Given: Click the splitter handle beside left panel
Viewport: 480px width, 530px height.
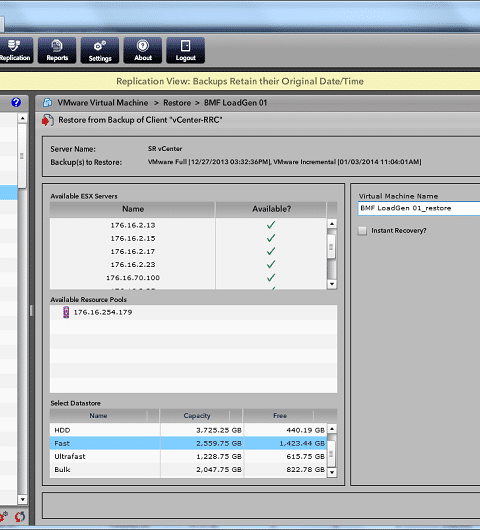Looking at the screenshot, I should 31,310.
